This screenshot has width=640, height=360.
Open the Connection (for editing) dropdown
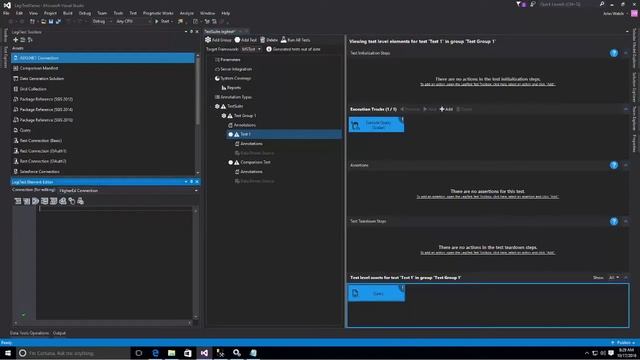pyautogui.click(x=128, y=191)
